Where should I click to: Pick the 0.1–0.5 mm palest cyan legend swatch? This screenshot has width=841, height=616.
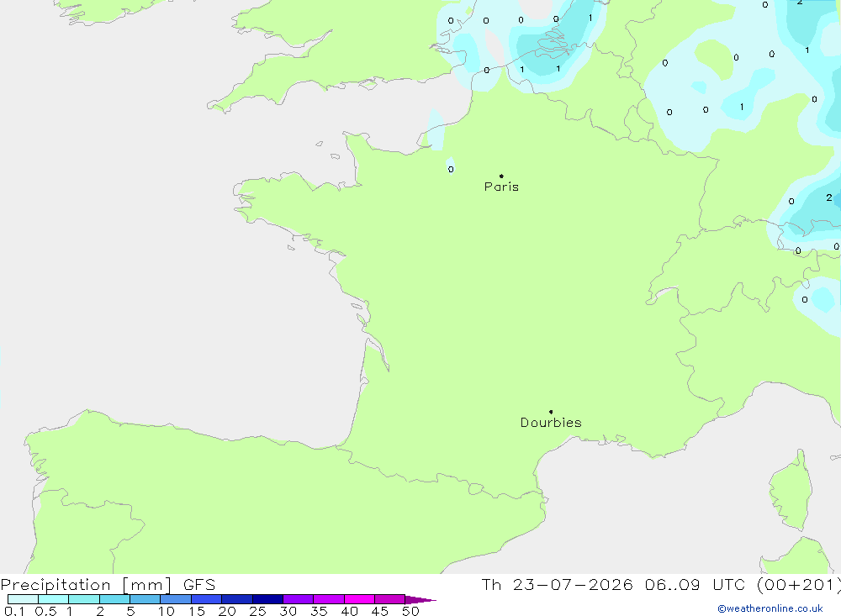(x=23, y=599)
